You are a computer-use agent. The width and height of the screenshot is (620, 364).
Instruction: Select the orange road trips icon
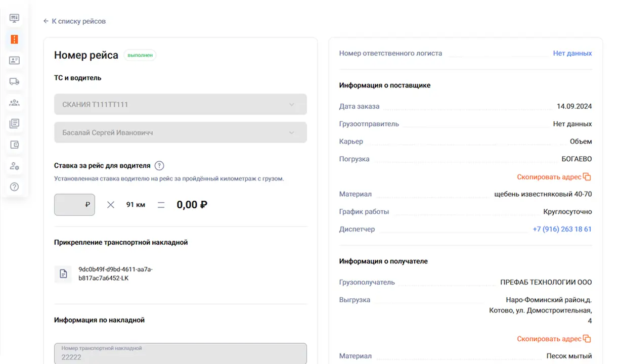[x=14, y=39]
